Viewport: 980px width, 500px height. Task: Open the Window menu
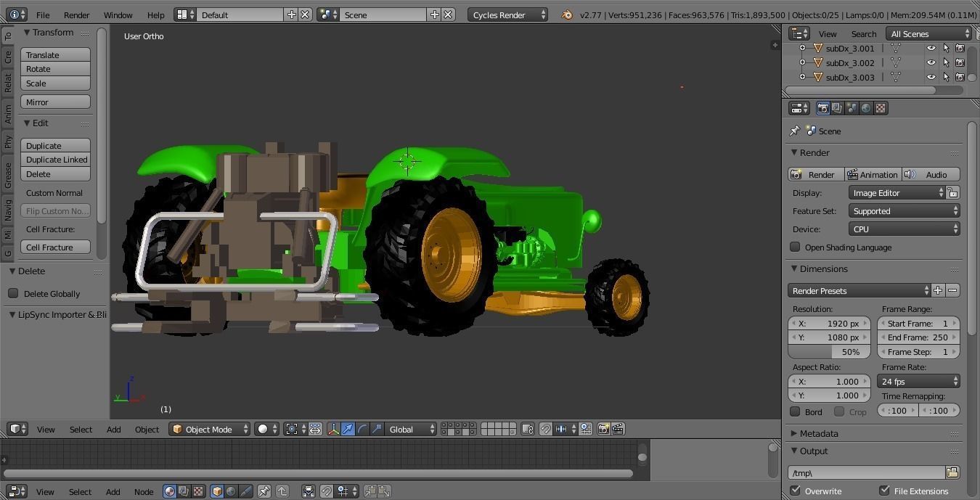pyautogui.click(x=118, y=15)
